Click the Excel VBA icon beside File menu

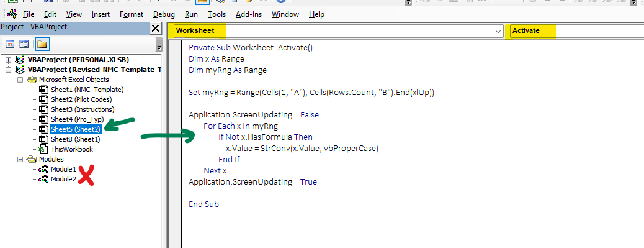[12, 14]
